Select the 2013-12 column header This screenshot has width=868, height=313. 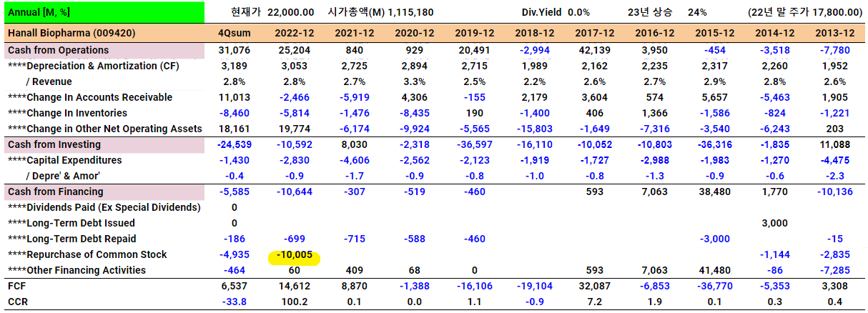pos(834,34)
